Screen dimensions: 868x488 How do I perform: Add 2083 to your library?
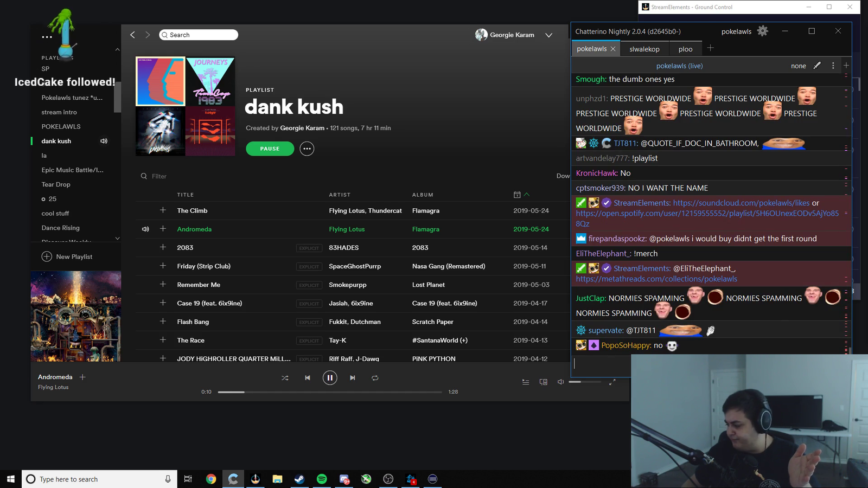(163, 247)
